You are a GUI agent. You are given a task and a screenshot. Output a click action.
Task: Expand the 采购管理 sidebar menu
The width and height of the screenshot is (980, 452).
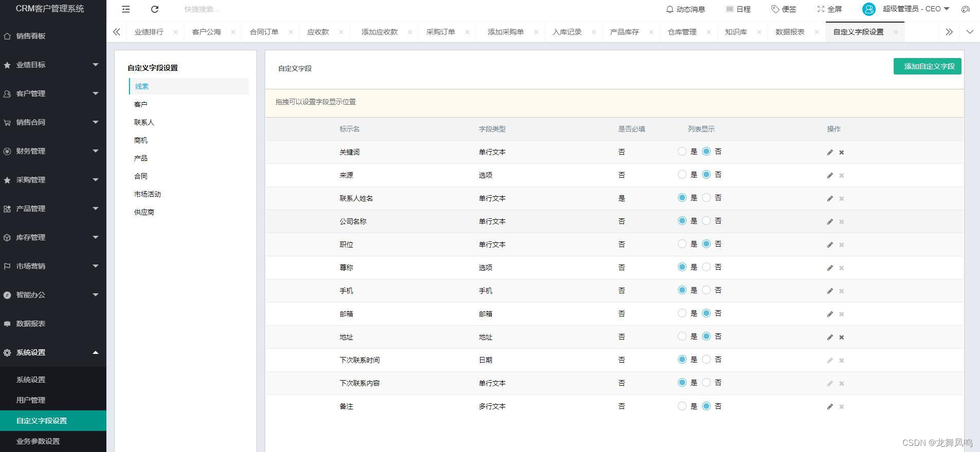53,180
